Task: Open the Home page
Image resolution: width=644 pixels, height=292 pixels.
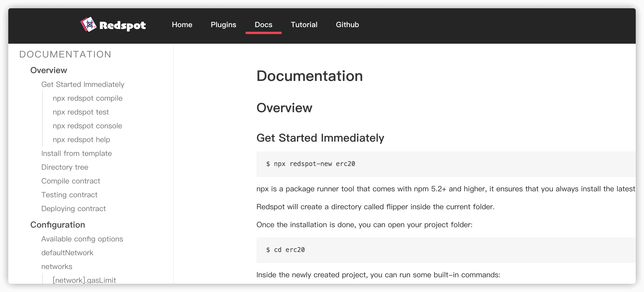Action: tap(182, 25)
